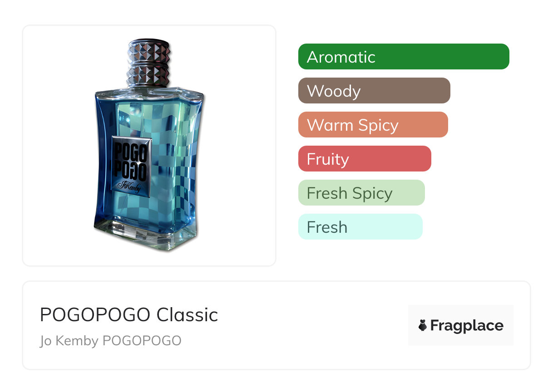Select the Woody accord bar
The width and height of the screenshot is (553, 392).
[374, 91]
